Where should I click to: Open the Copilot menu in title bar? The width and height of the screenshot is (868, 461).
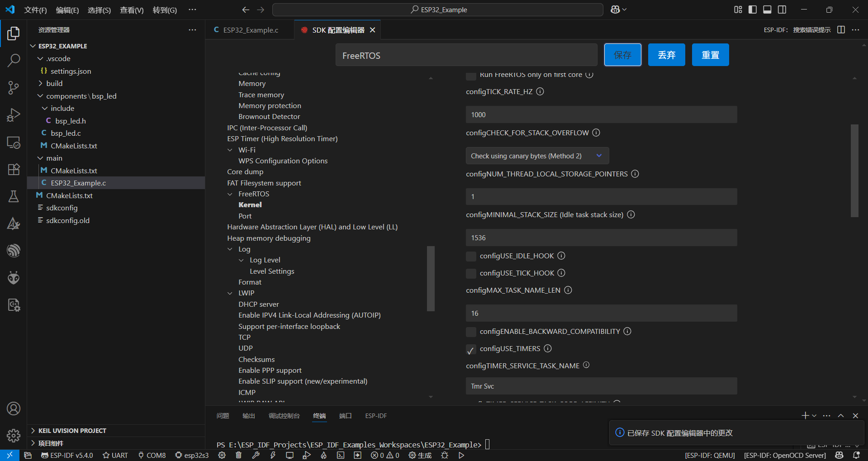coord(618,10)
